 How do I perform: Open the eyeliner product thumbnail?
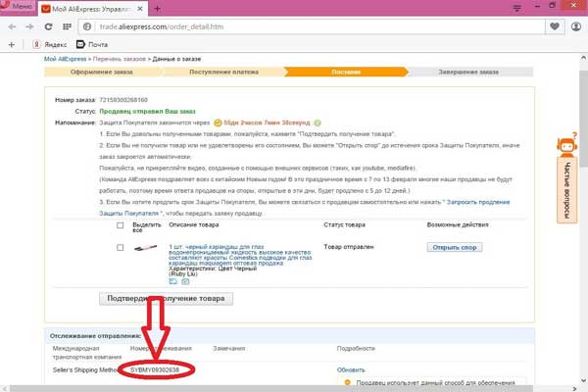pos(145,248)
